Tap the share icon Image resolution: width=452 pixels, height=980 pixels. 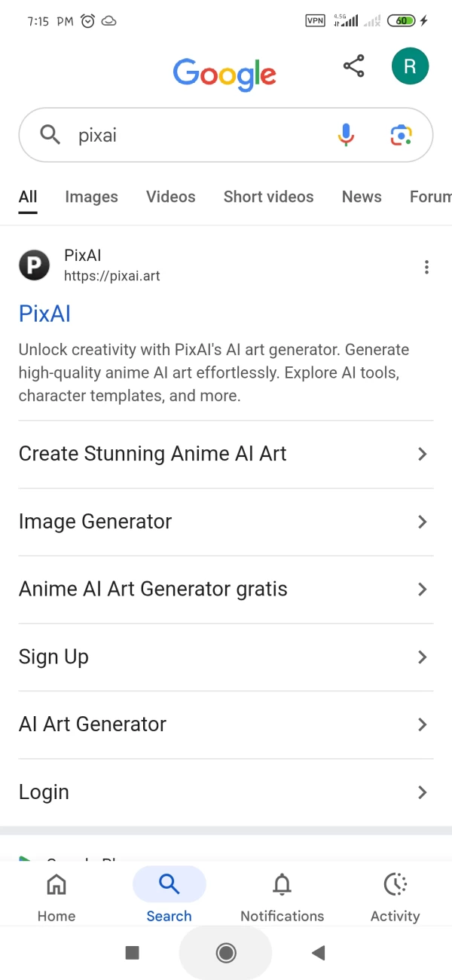354,66
